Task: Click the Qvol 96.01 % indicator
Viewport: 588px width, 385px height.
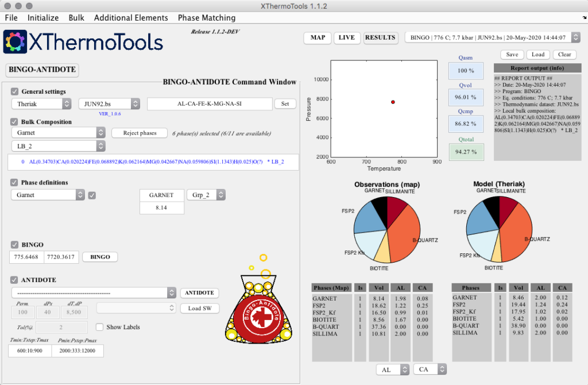Action: pos(466,97)
